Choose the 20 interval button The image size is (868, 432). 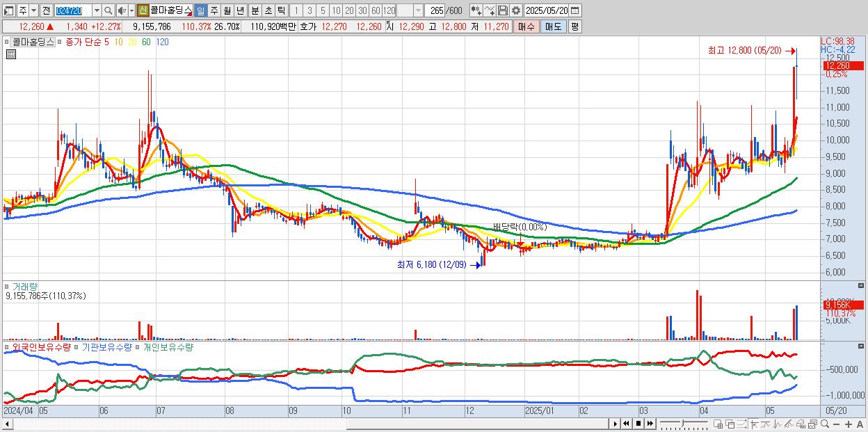point(349,10)
